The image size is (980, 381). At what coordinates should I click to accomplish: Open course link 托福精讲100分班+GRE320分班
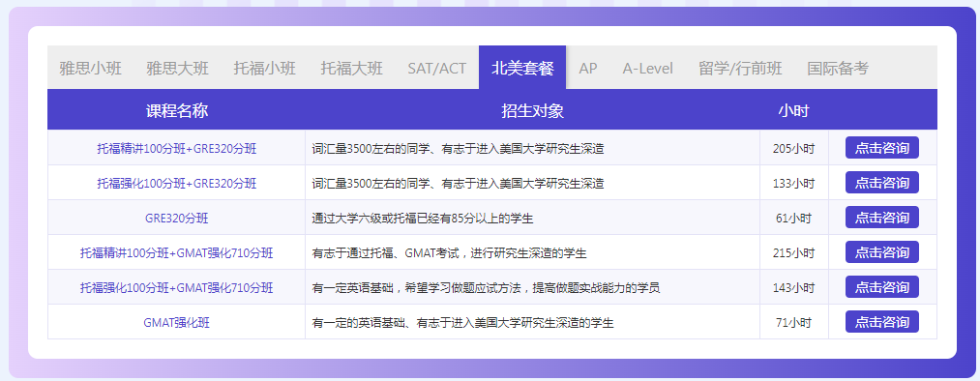pos(176,149)
